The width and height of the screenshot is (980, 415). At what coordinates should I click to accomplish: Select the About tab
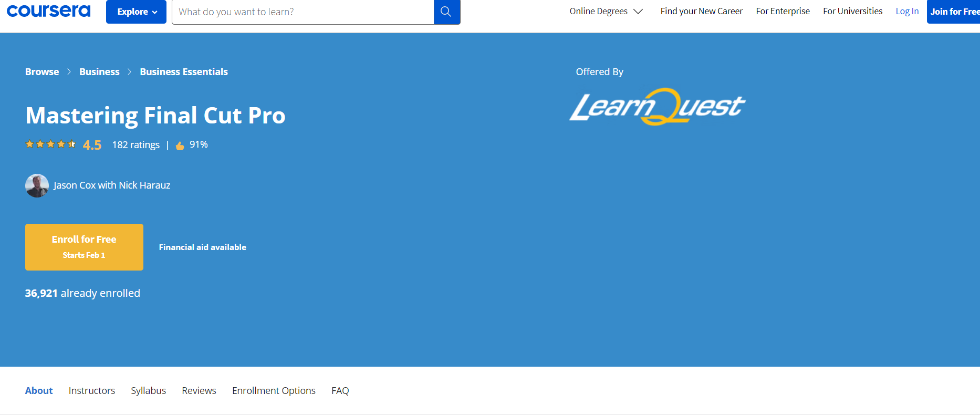pyautogui.click(x=39, y=391)
